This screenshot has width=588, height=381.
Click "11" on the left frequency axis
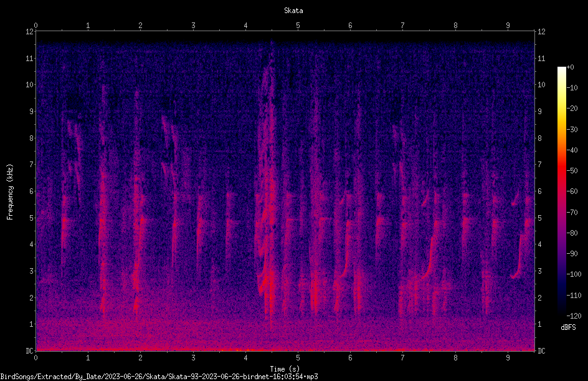click(x=29, y=58)
